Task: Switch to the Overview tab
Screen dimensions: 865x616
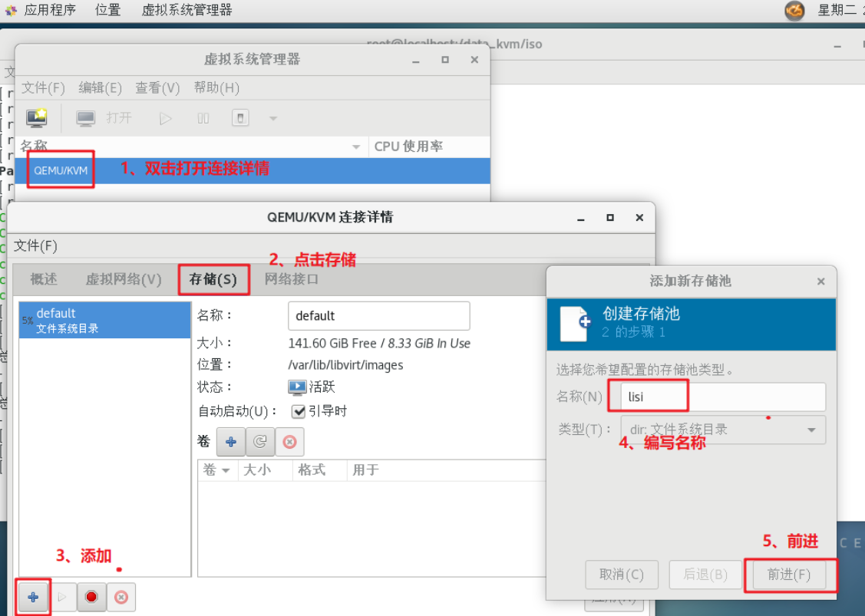Action: click(44, 279)
